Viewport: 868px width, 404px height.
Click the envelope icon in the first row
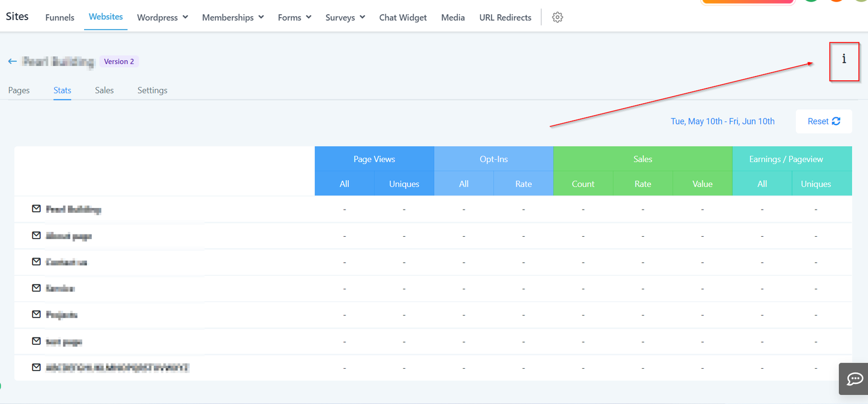36,209
